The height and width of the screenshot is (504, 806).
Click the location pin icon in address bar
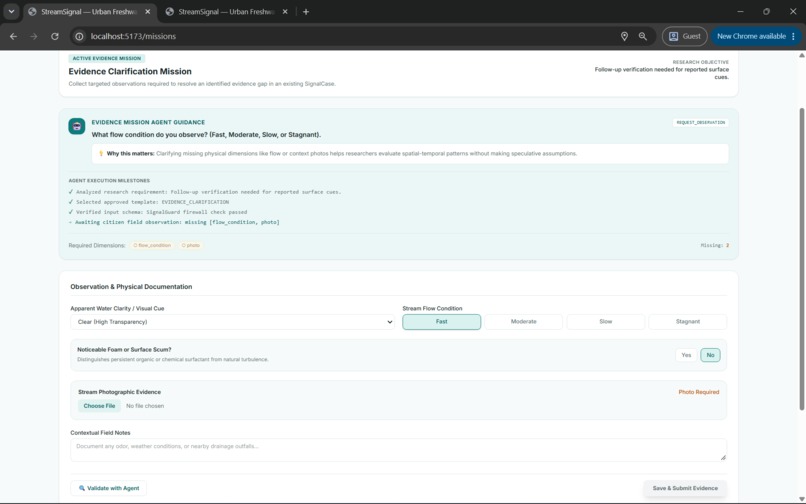(624, 37)
